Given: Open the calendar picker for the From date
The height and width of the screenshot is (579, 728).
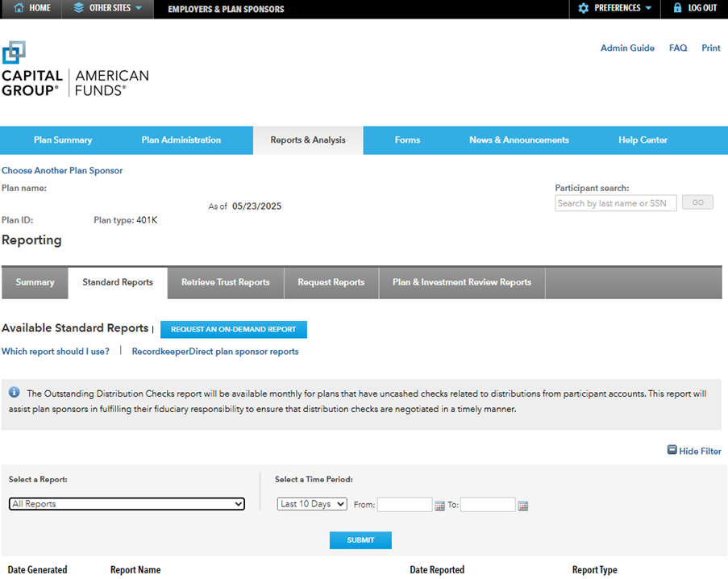Looking at the screenshot, I should click(x=439, y=506).
